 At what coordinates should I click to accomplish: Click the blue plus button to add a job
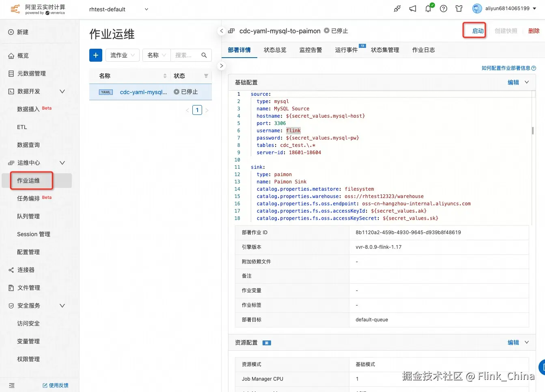tap(96, 55)
